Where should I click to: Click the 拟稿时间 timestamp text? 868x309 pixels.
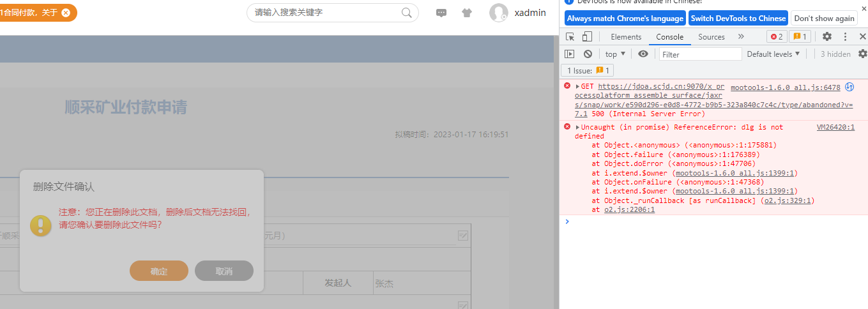point(452,135)
